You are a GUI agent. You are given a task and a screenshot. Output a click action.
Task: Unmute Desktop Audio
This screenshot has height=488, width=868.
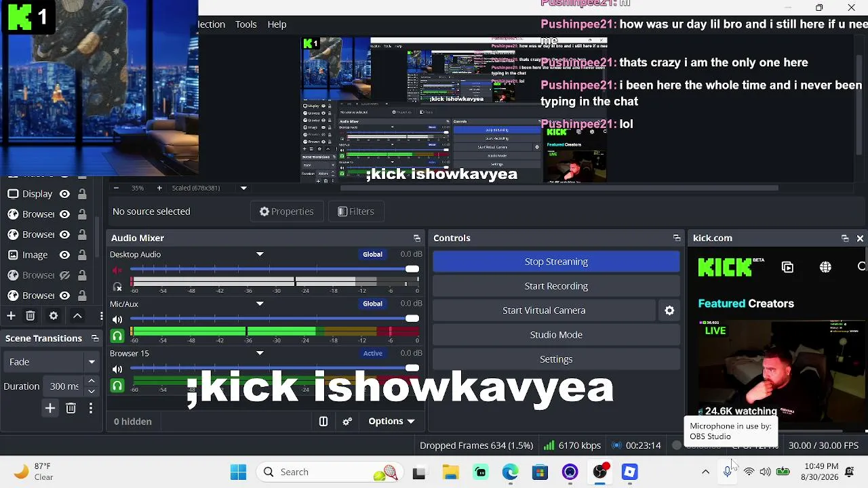click(x=117, y=270)
